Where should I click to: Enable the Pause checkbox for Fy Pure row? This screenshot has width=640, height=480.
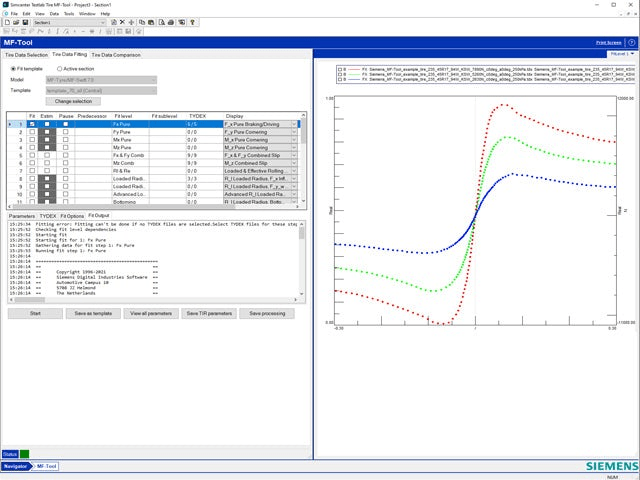66,132
